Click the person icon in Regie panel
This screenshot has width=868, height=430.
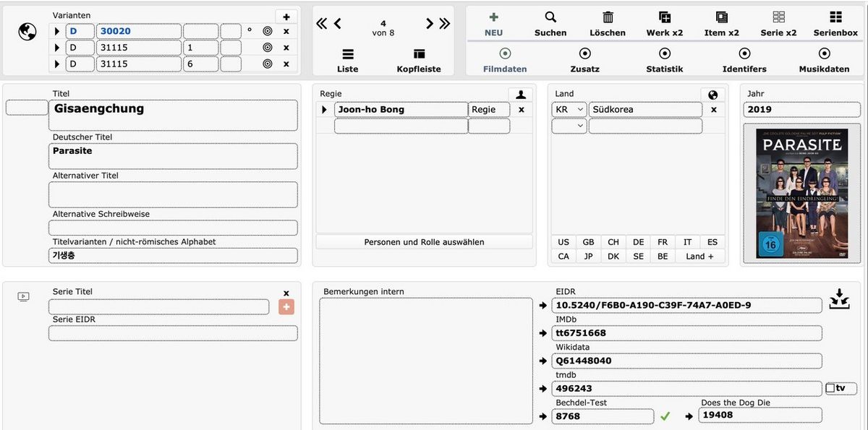tap(521, 95)
